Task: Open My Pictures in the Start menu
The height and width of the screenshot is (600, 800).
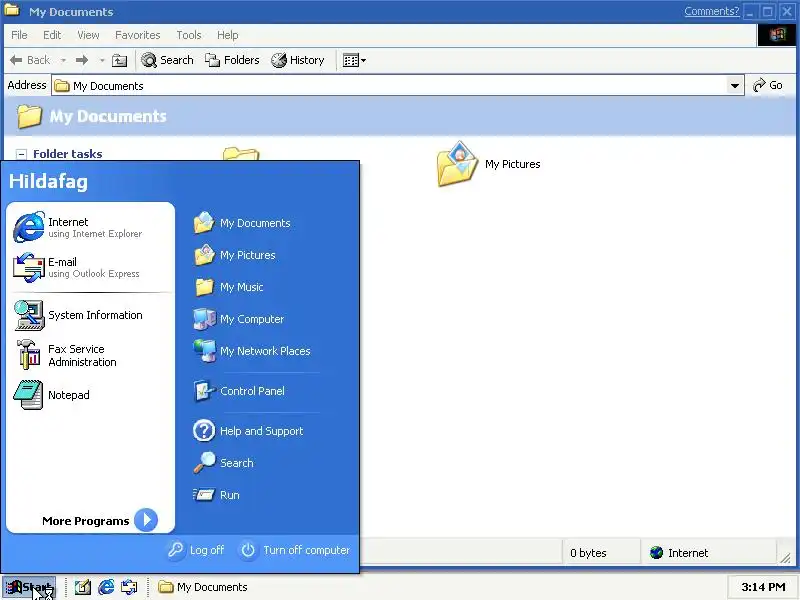Action: click(x=235, y=255)
